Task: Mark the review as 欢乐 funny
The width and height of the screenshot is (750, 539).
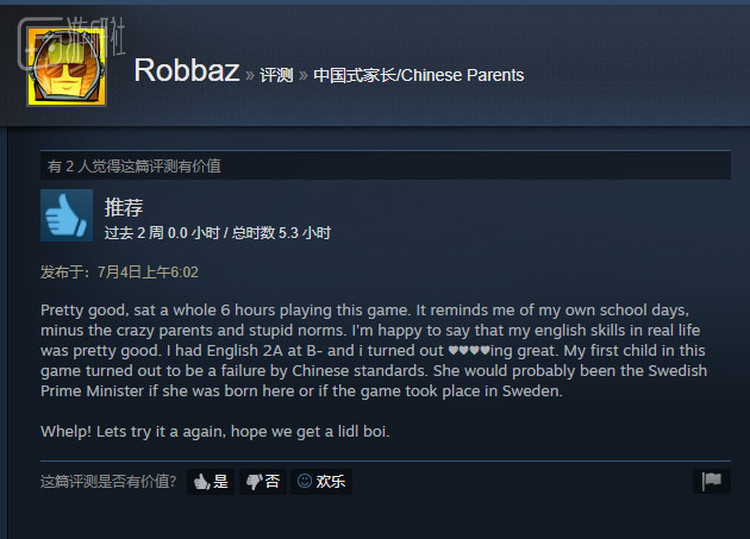Action: (321, 481)
